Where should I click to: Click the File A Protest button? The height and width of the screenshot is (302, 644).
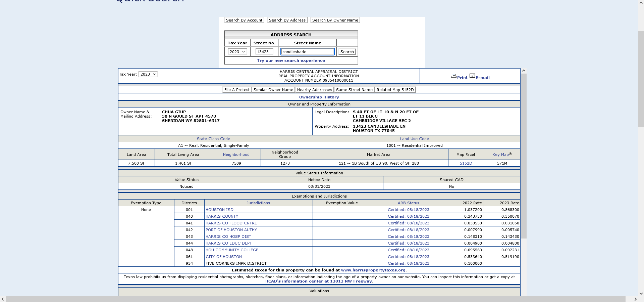(x=237, y=90)
